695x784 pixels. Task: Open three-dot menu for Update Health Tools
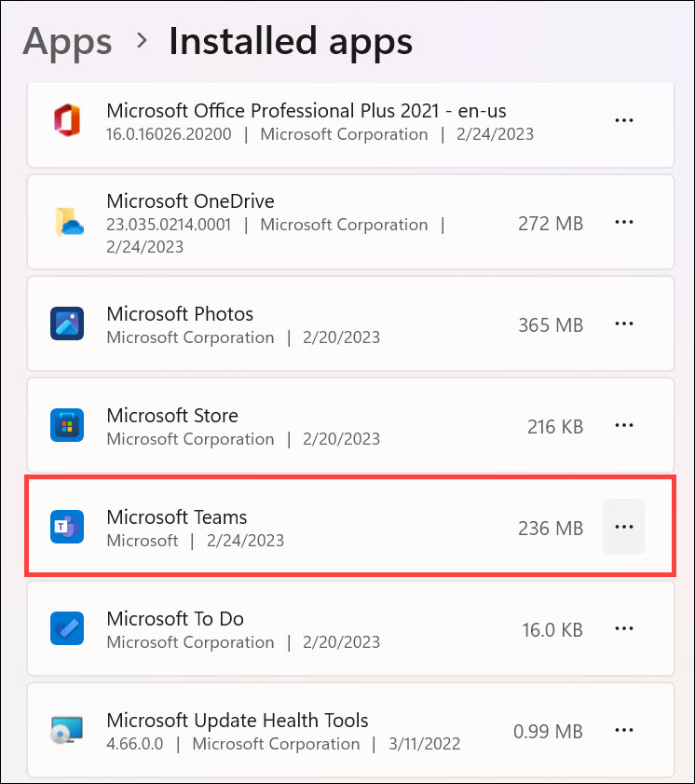click(x=624, y=731)
